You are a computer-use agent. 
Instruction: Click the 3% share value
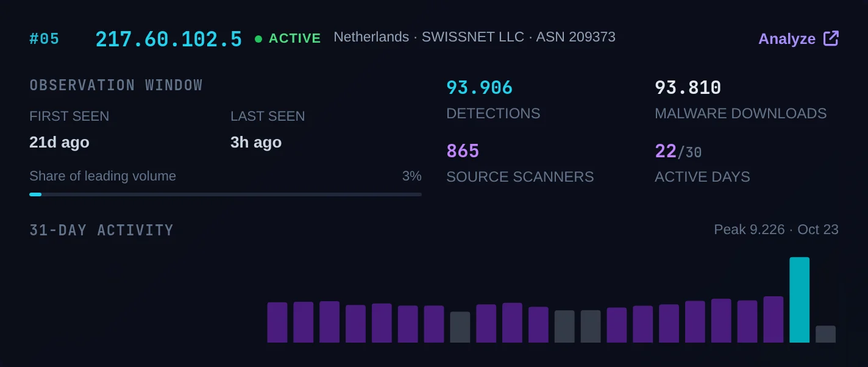click(x=412, y=176)
